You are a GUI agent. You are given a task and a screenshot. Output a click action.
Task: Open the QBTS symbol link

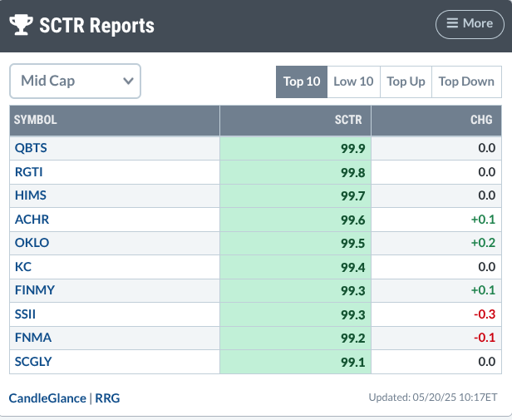(31, 148)
